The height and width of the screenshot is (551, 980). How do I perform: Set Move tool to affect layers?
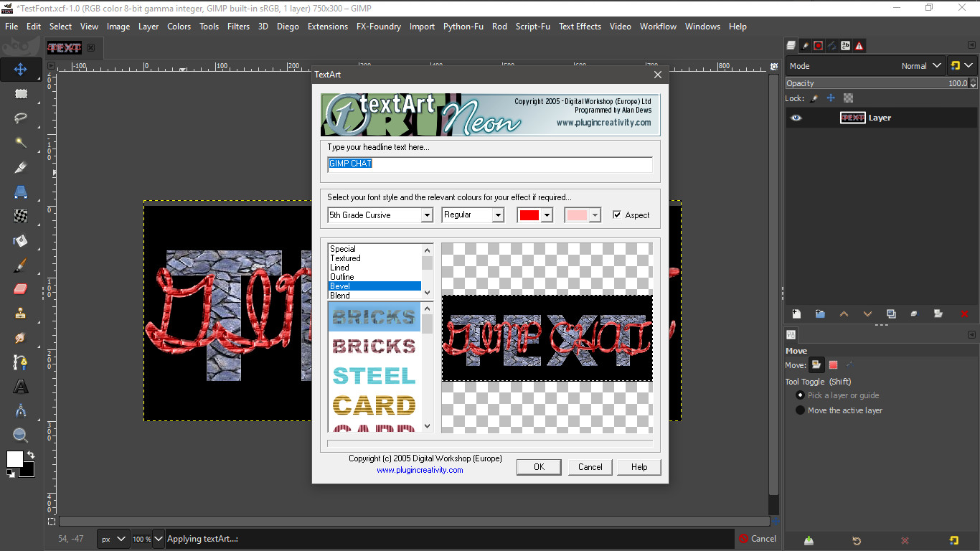pos(816,365)
